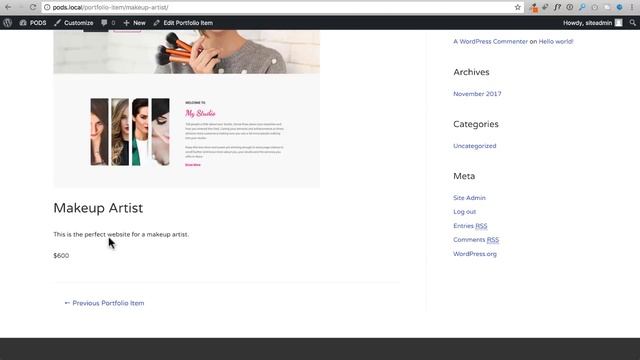
Task: Click the blue hexagon extension icon
Action: click(x=619, y=7)
